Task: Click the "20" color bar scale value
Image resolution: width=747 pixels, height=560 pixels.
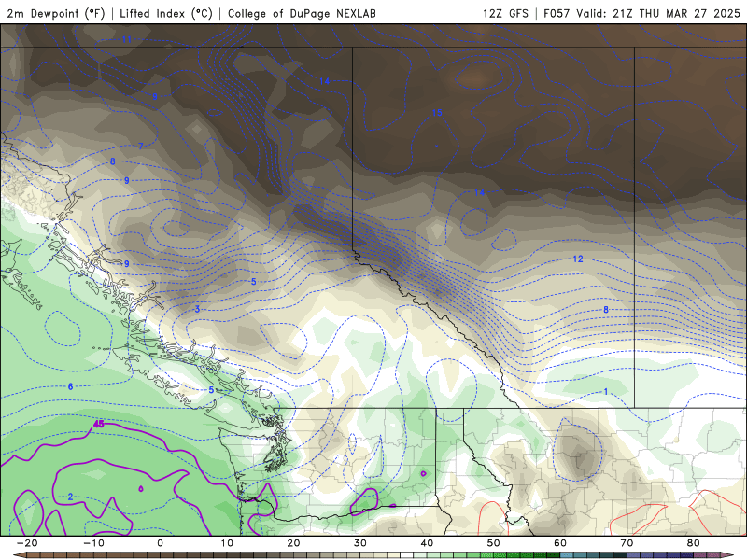Action: click(x=293, y=543)
